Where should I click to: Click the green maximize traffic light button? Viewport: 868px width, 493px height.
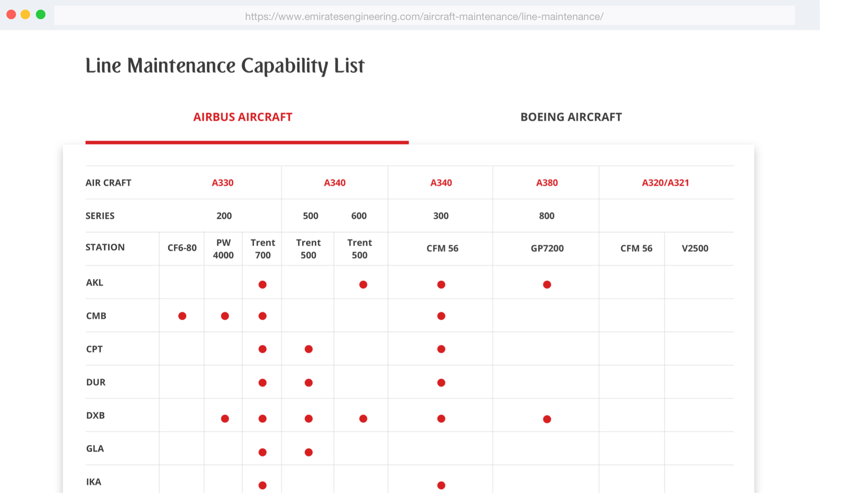pyautogui.click(x=41, y=14)
